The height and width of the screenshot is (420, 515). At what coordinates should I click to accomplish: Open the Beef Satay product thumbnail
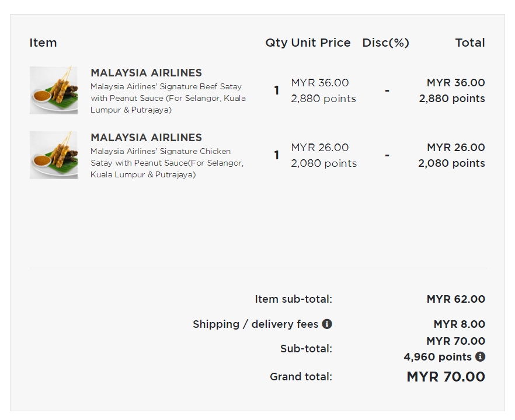tap(54, 90)
